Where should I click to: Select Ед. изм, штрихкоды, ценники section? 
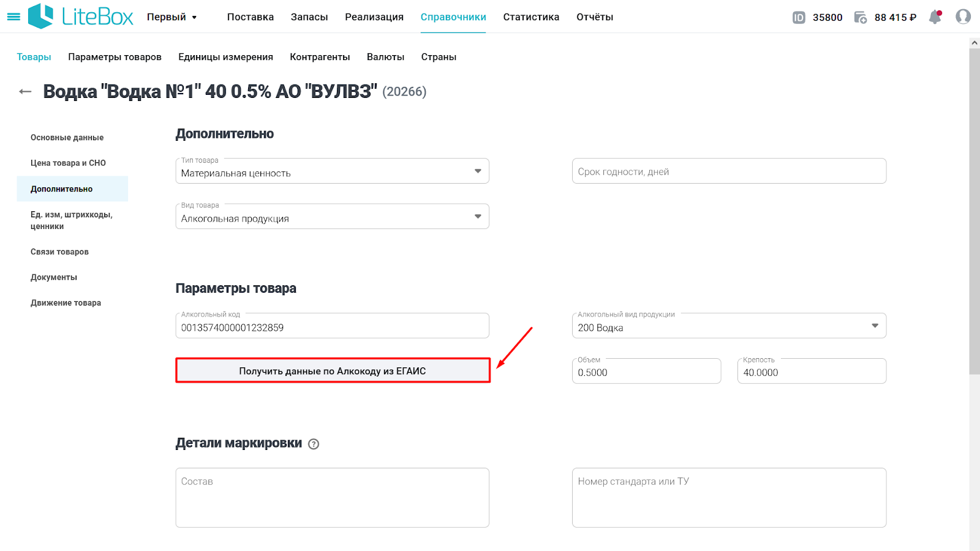[72, 220]
